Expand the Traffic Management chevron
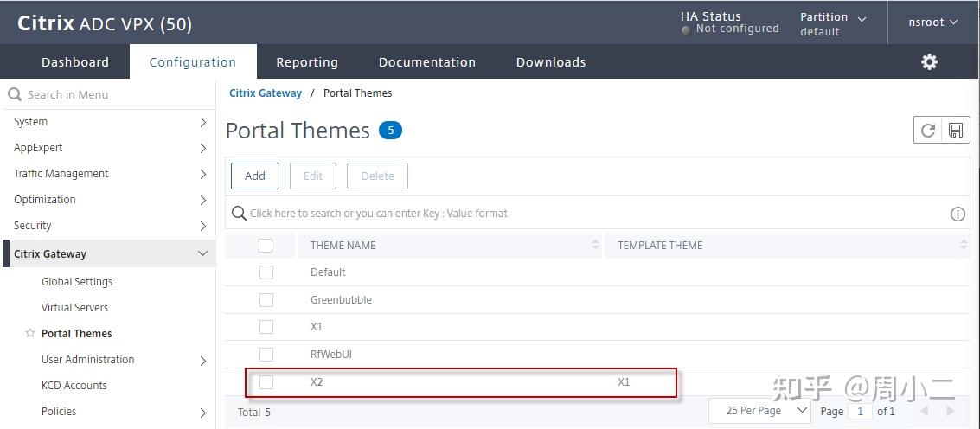 point(202,174)
